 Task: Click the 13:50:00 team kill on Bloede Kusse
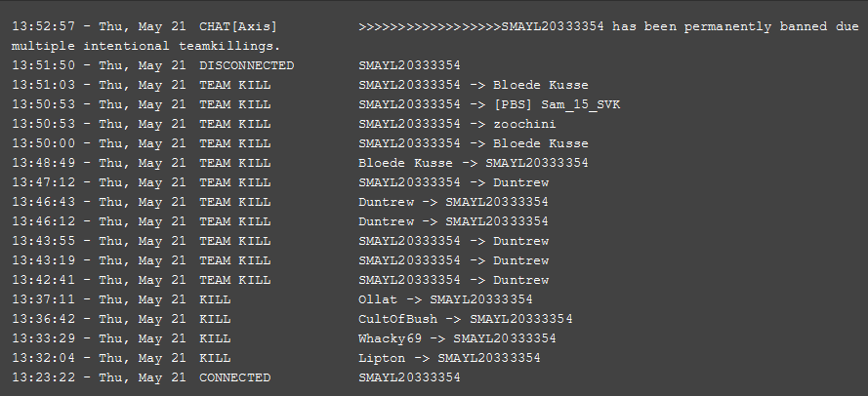(300, 143)
